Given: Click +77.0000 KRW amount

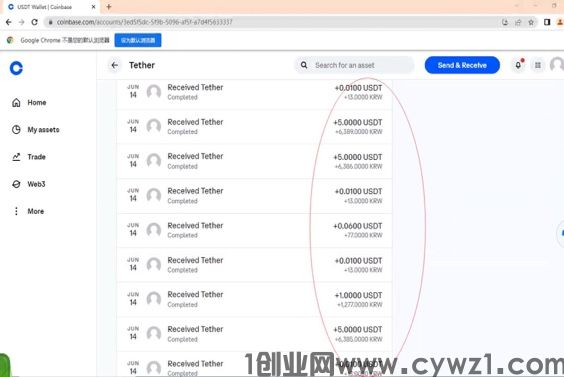Looking at the screenshot, I should pos(363,235).
